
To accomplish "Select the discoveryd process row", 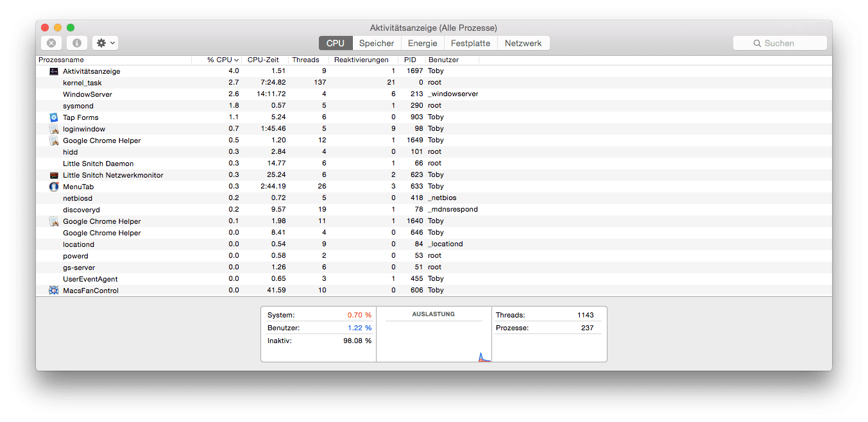I will coord(434,210).
